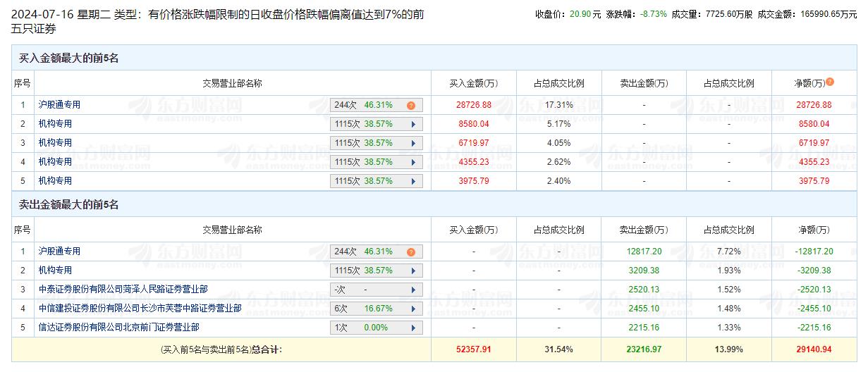Select the net amount -12817.20 cell
Viewport: 868px width, 372px height.
tap(814, 251)
